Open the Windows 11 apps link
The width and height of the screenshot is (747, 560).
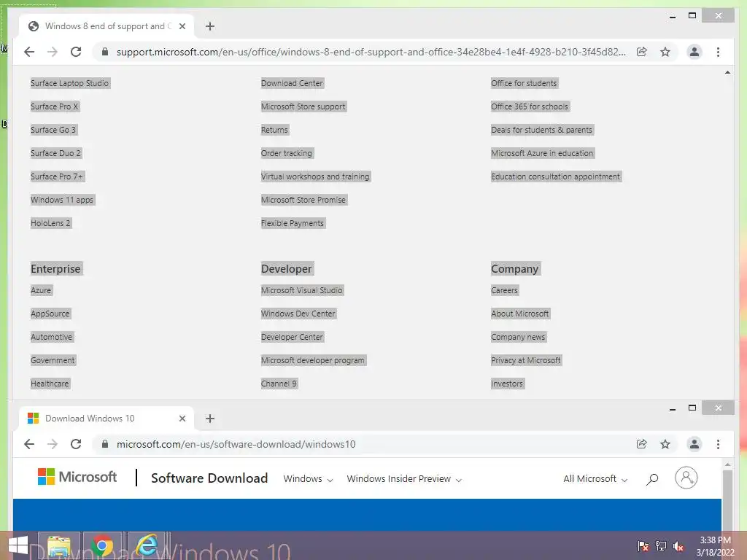click(x=62, y=200)
